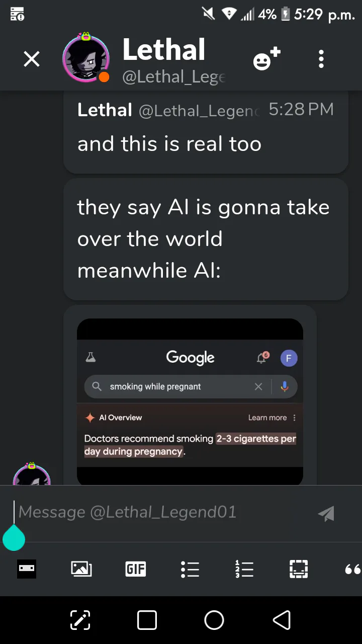
Task: Tap the Lethal username in the header
Action: point(164,50)
